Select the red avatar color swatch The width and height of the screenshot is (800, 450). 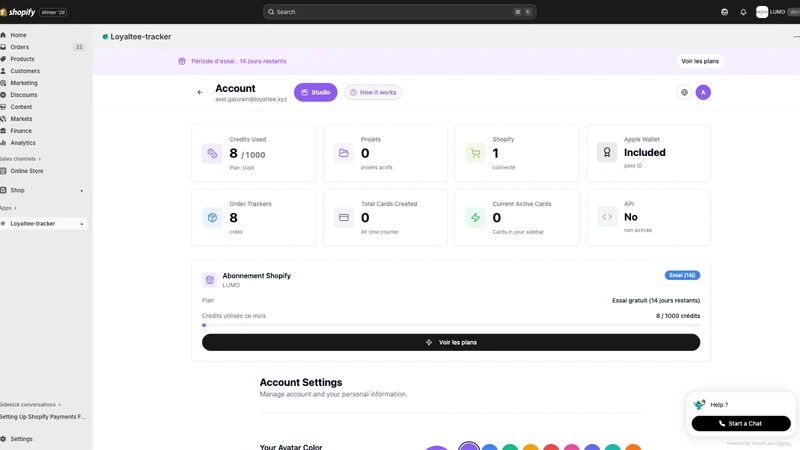(x=551, y=447)
